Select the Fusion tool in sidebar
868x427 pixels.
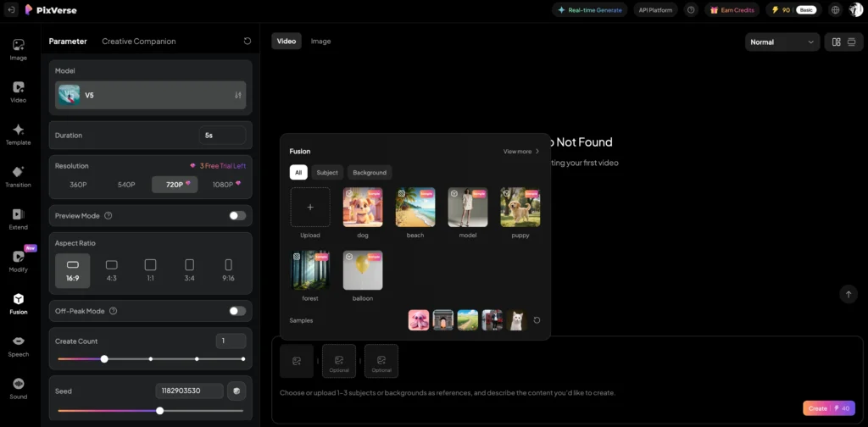[19, 303]
